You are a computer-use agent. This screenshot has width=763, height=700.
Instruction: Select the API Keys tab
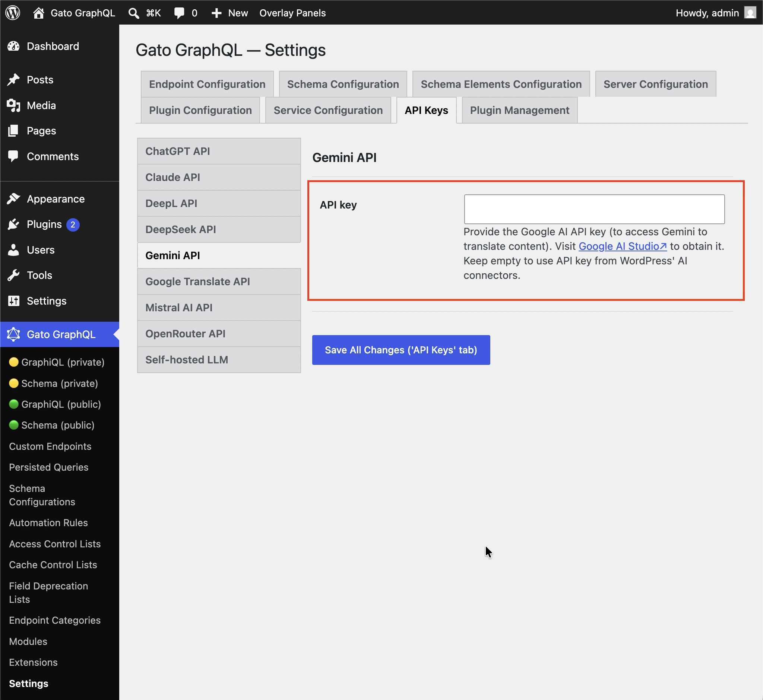tap(426, 110)
